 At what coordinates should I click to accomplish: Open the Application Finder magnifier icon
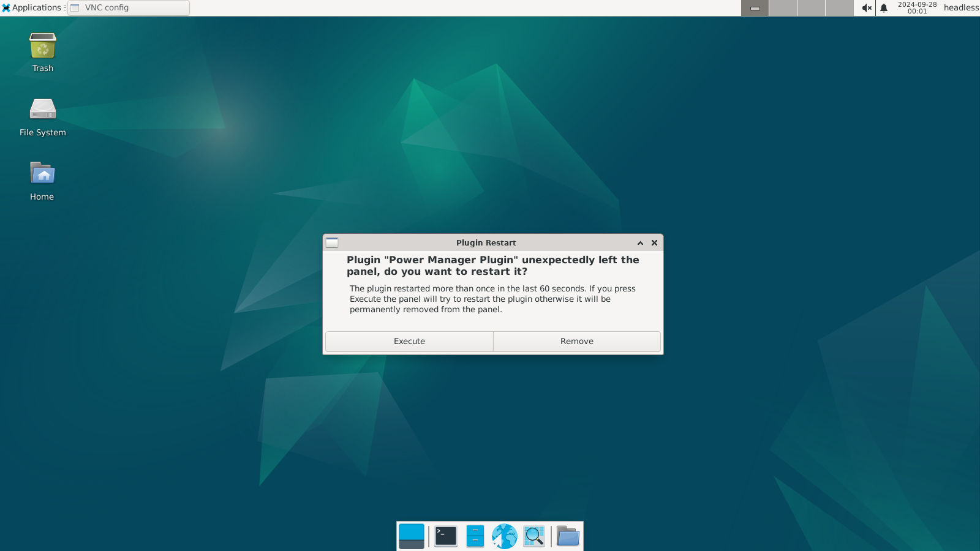pos(534,536)
